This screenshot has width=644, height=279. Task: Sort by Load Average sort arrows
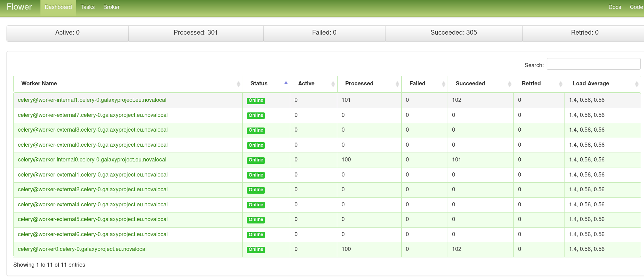coord(636,84)
